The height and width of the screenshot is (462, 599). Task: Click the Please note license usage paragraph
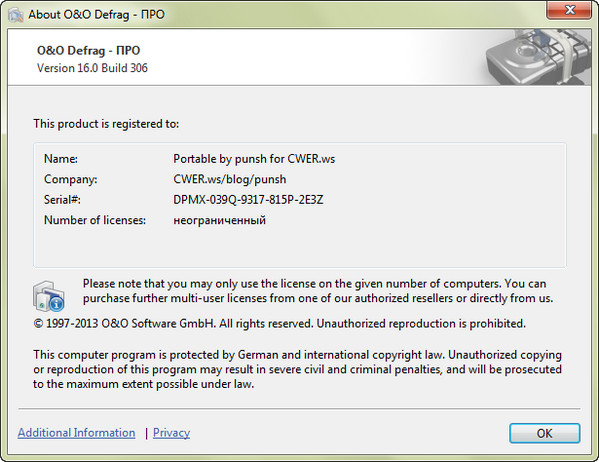point(318,291)
